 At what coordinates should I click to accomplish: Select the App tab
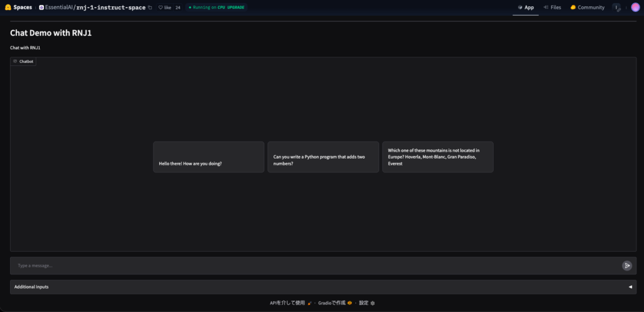pyautogui.click(x=525, y=8)
